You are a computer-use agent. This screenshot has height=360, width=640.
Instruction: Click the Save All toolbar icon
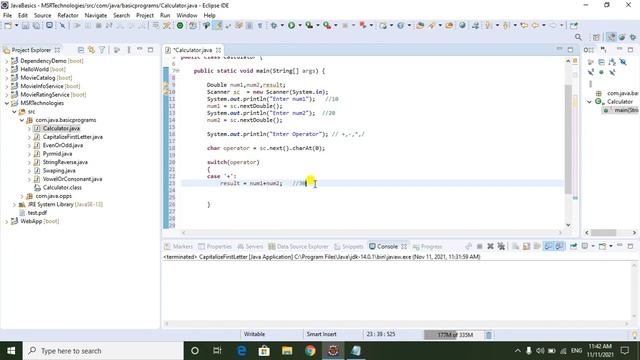(36, 25)
